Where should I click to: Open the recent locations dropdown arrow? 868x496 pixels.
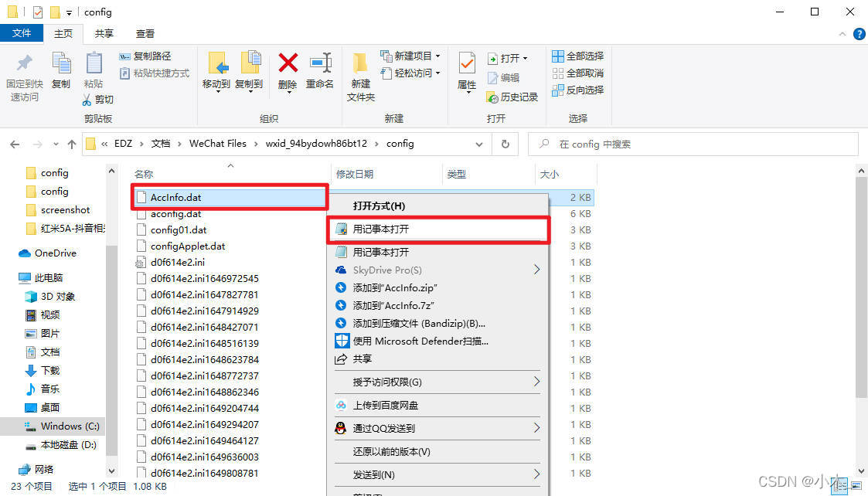[56, 144]
